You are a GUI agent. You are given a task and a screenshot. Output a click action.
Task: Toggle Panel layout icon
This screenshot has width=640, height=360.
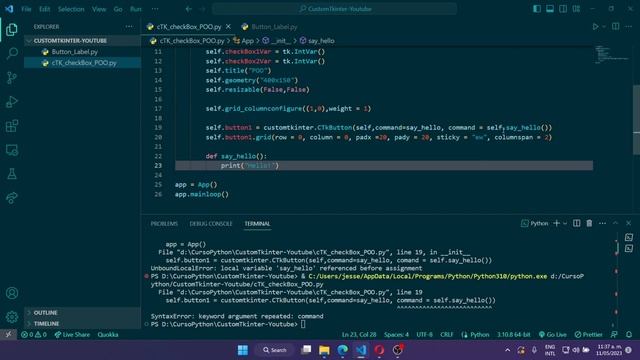(550, 9)
